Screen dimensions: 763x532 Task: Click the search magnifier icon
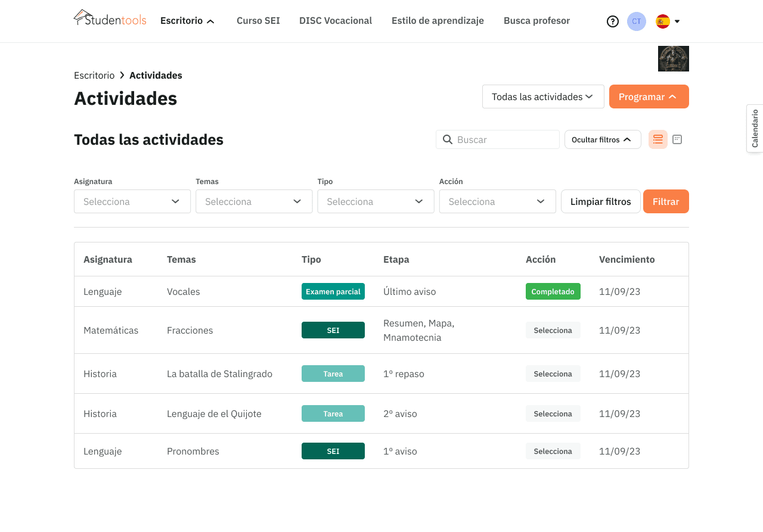point(448,139)
